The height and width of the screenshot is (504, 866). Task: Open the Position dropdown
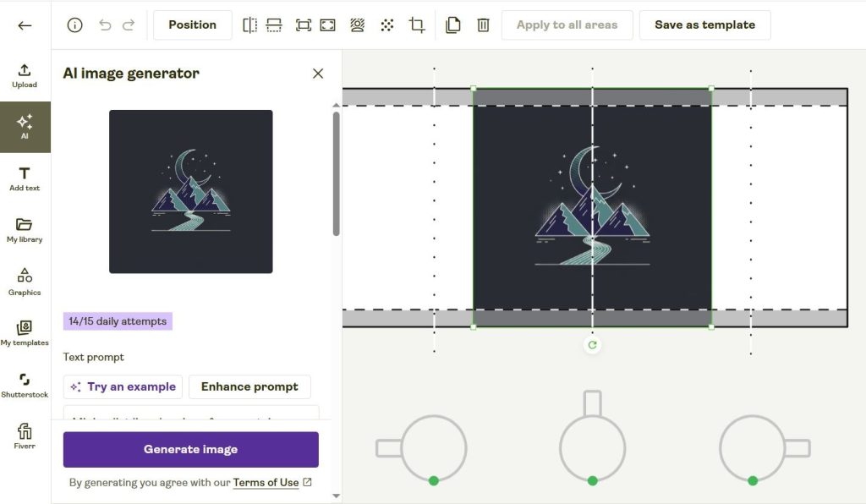[192, 25]
